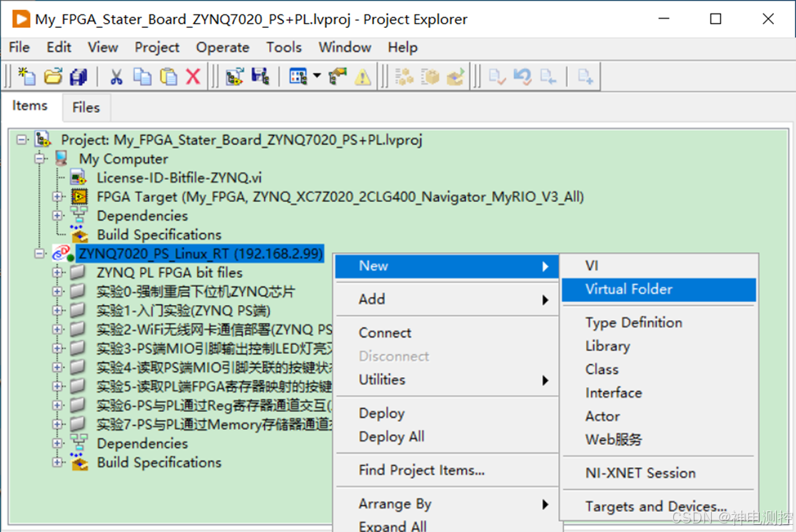The height and width of the screenshot is (532, 796).
Task: Click the FPGA Target chip icon
Action: pyautogui.click(x=79, y=196)
